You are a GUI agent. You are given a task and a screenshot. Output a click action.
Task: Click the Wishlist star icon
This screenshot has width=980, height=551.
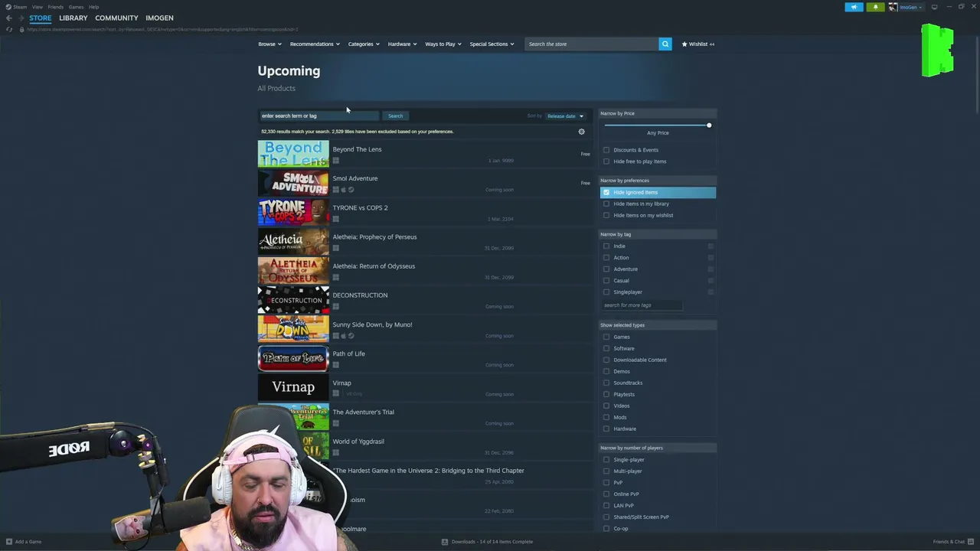[684, 44]
